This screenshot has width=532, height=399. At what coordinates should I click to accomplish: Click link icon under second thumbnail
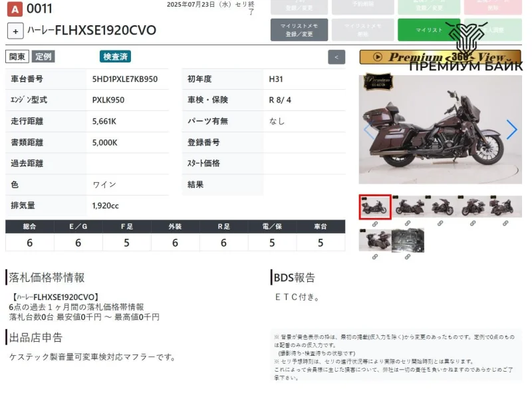(408, 223)
